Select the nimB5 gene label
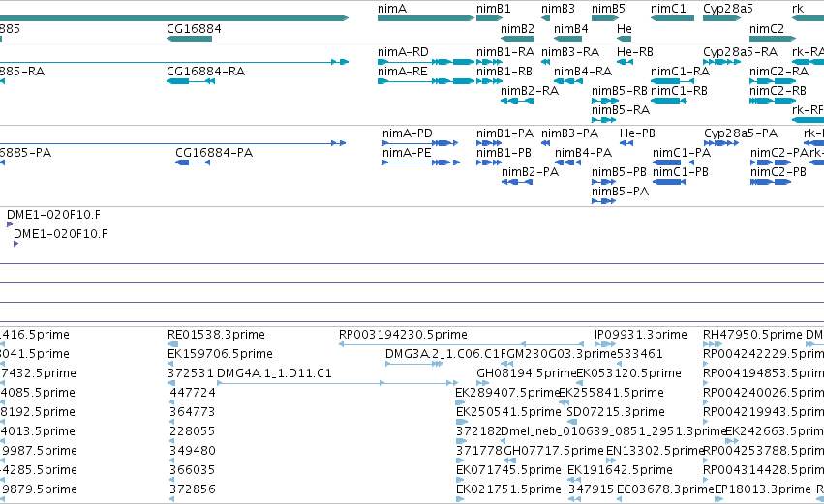This screenshot has width=824, height=504. (x=608, y=9)
